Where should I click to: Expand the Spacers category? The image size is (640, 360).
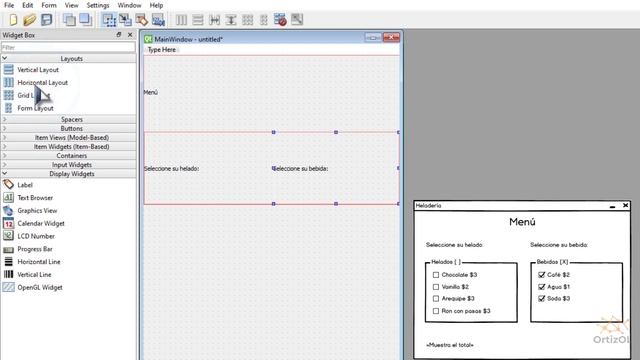(x=69, y=119)
